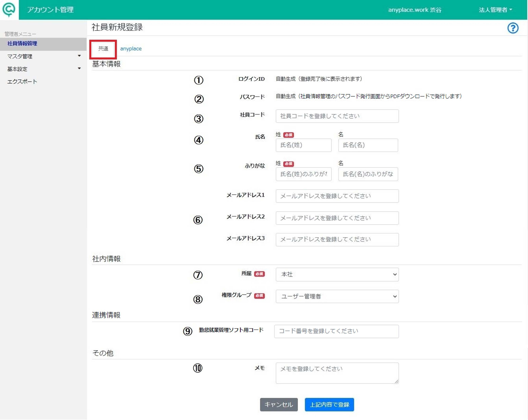Click the 社員コード input field

[x=337, y=116]
